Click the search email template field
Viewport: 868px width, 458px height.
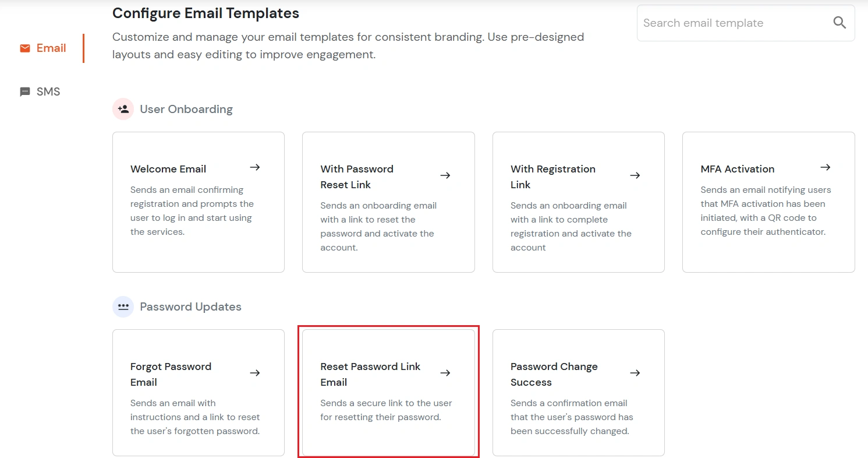click(x=728, y=23)
